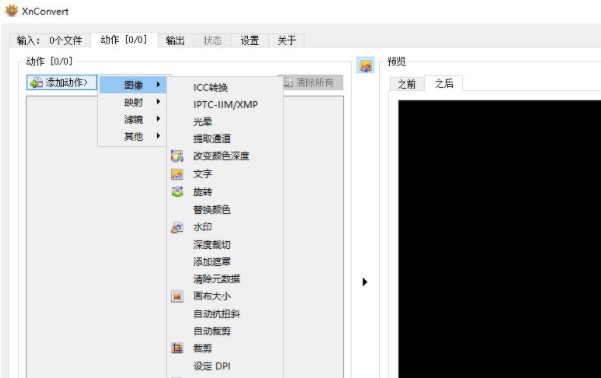Select 画布大小 menu entry
The image size is (601, 378).
(225, 296)
